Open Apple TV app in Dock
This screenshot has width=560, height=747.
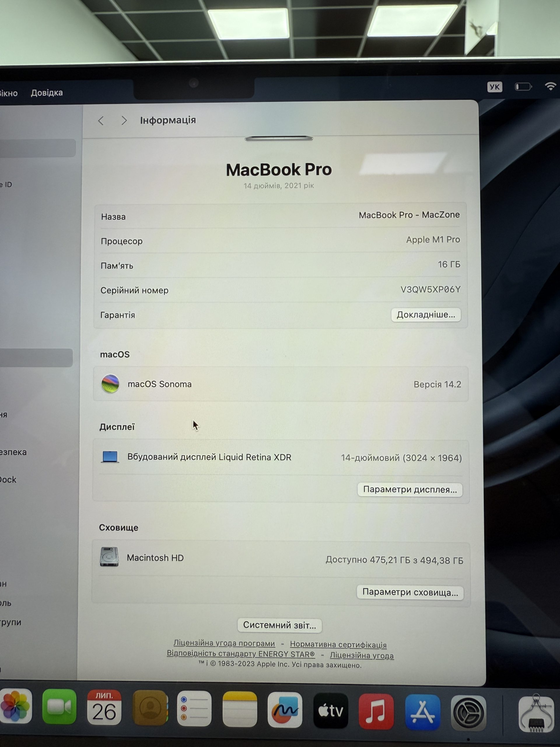click(x=330, y=711)
